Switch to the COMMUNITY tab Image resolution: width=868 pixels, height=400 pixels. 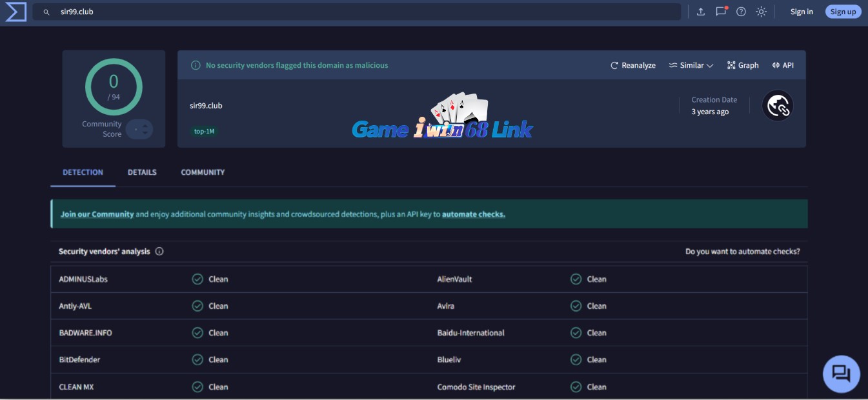(203, 172)
